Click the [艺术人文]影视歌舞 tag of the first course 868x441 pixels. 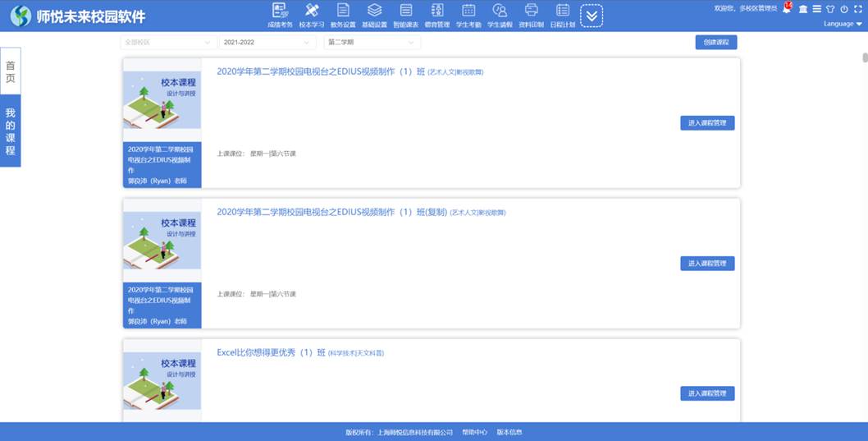point(455,72)
